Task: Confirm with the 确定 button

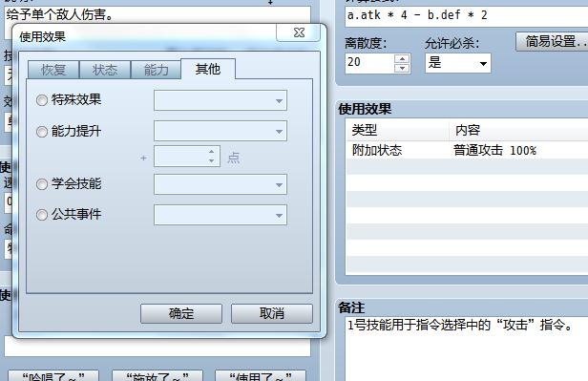Action: [x=181, y=313]
